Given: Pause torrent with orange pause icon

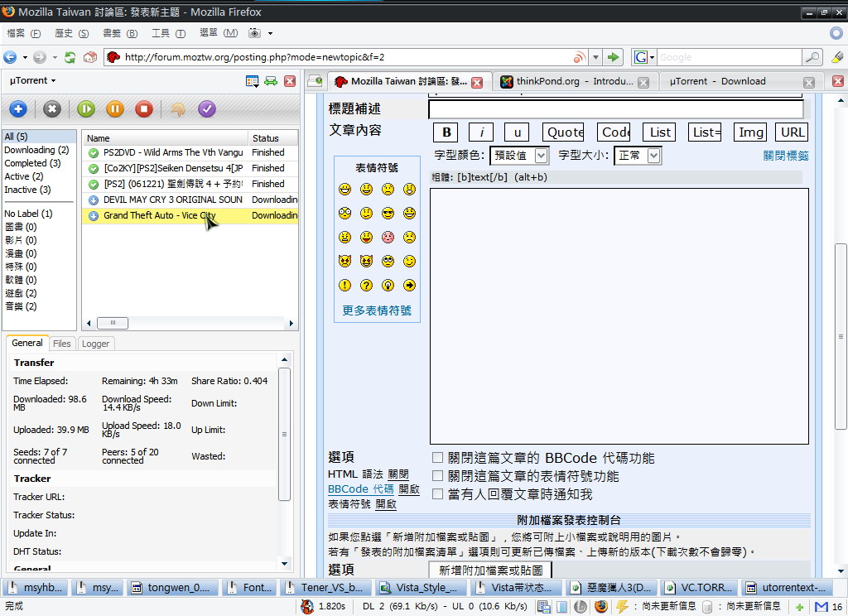Looking at the screenshot, I should click(x=115, y=108).
